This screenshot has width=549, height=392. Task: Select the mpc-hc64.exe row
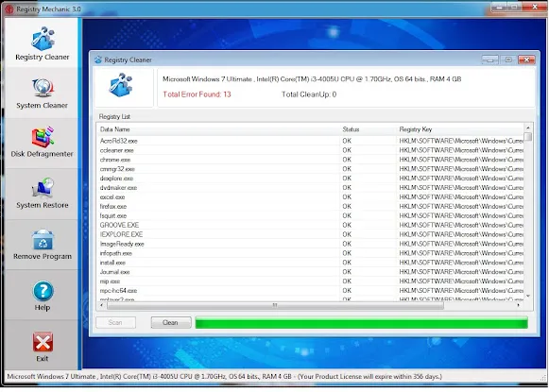pos(310,291)
